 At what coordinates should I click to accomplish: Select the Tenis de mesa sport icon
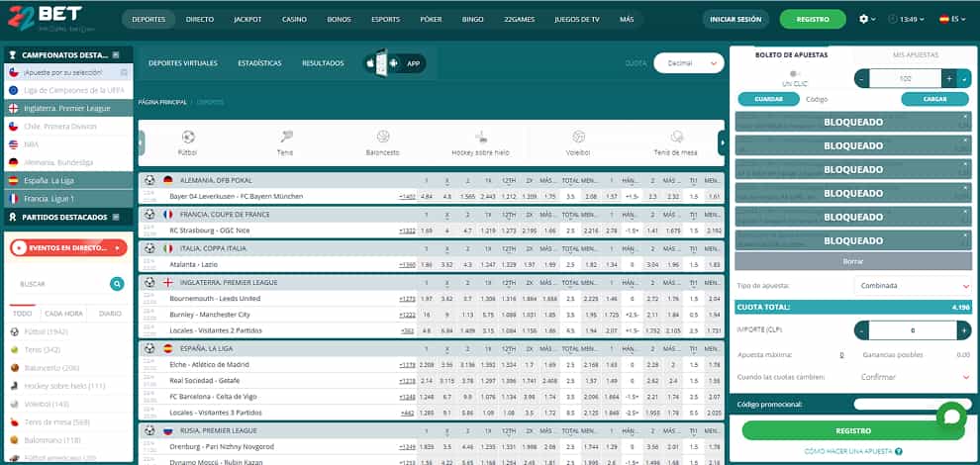point(676,142)
